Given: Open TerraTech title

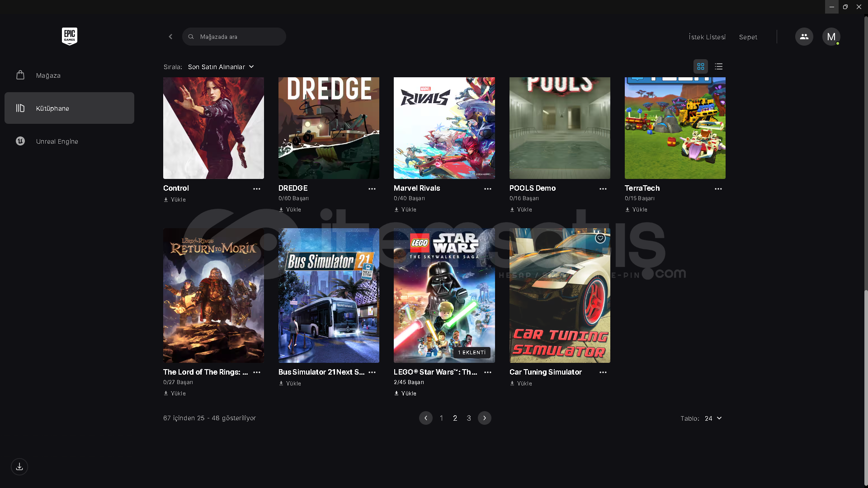Looking at the screenshot, I should [x=642, y=188].
